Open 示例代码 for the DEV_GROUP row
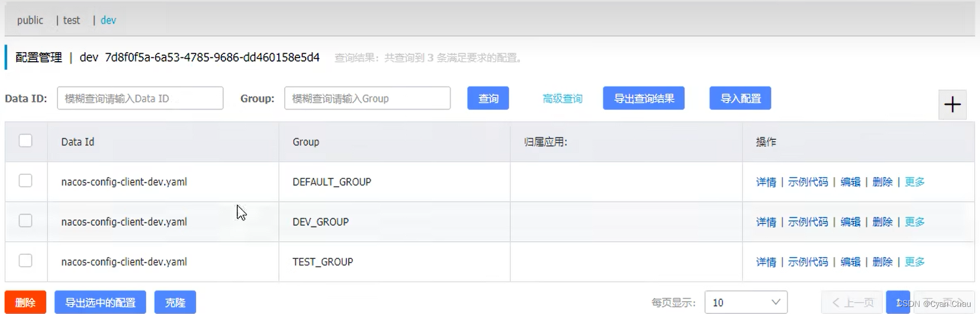This screenshot has height=314, width=980. pos(808,222)
